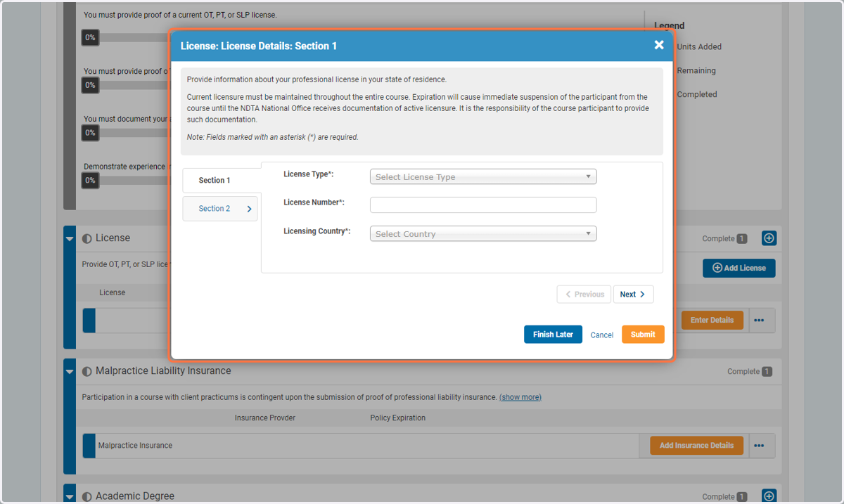Open more options beside Add Insurance Details
844x504 pixels.
pos(759,446)
